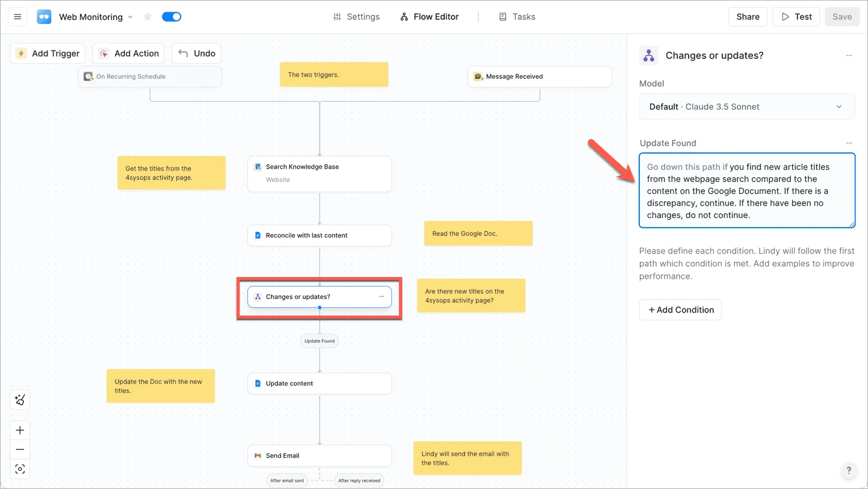This screenshot has width=868, height=489.
Task: Click the Web Monitoring binoculars app icon
Action: pos(43,16)
